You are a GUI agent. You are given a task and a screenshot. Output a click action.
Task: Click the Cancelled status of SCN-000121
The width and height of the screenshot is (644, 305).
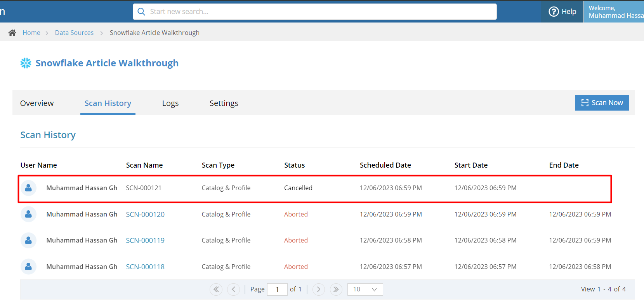(x=298, y=188)
